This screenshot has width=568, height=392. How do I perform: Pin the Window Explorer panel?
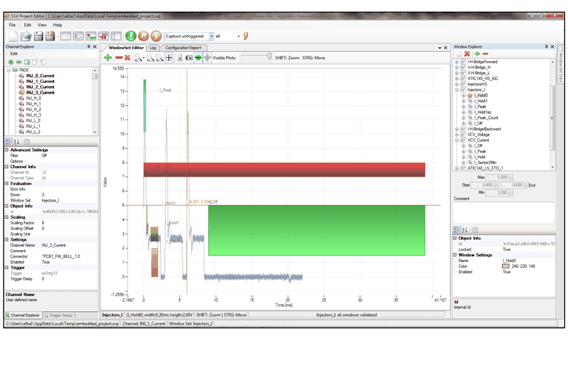point(546,47)
